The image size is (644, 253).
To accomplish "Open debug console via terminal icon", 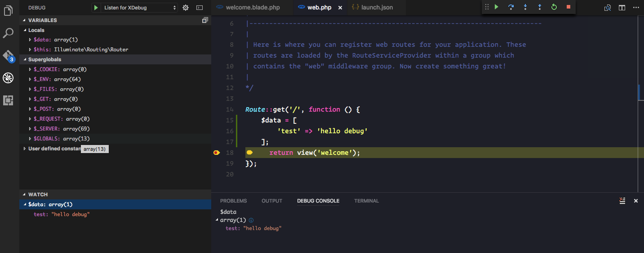I will [x=200, y=8].
